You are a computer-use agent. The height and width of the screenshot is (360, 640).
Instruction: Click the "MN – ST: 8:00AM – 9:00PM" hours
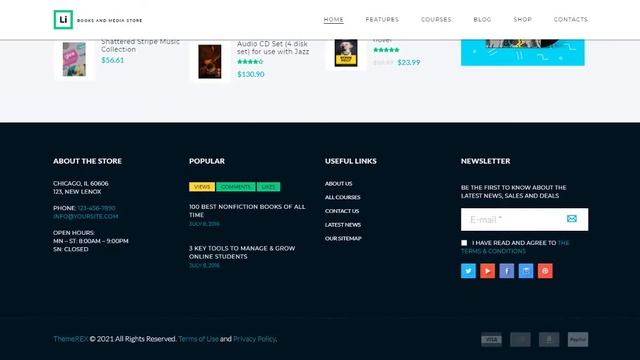coord(91,241)
